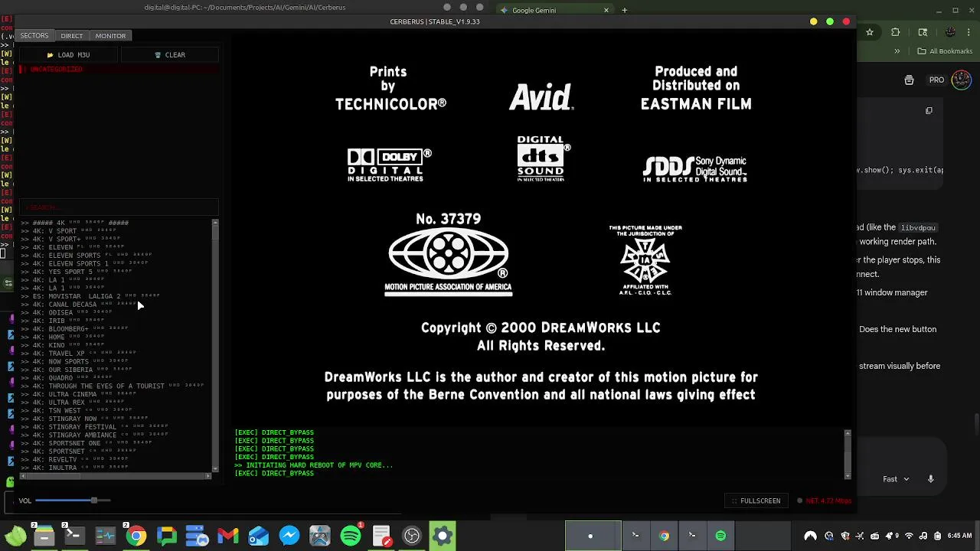This screenshot has height=551, width=980.
Task: Click the PRO badge in Gemini
Action: [x=937, y=80]
